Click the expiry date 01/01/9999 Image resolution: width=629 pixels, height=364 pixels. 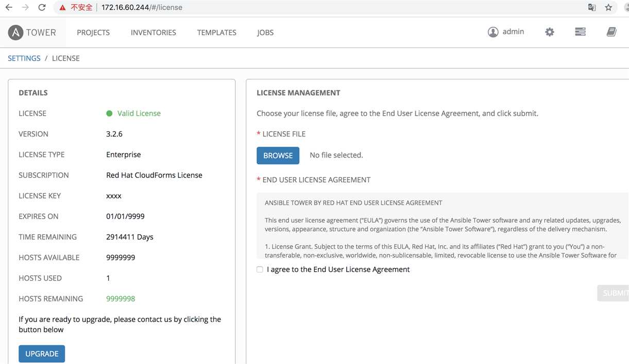[126, 216]
